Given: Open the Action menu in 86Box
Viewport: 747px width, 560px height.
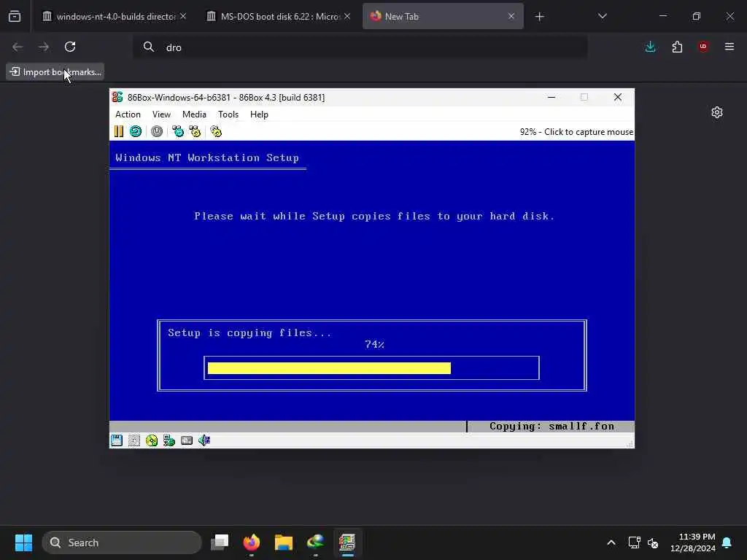Looking at the screenshot, I should pos(128,114).
